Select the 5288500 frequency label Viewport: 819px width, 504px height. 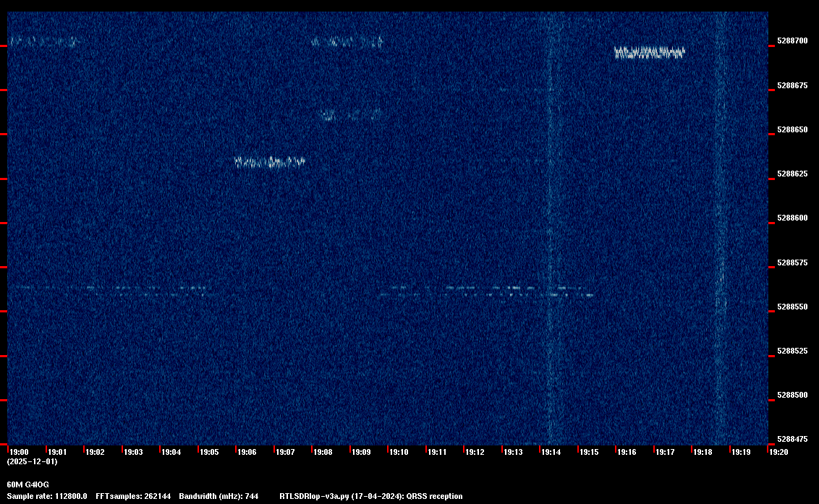pos(792,395)
